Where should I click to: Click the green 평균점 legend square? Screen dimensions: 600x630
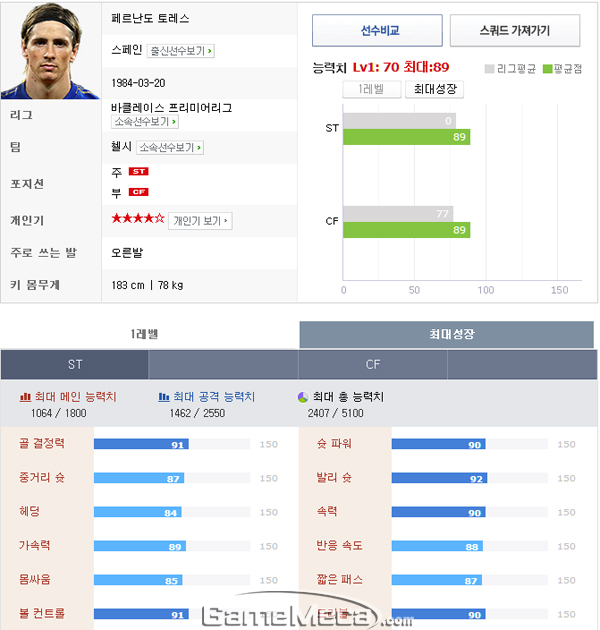click(547, 69)
